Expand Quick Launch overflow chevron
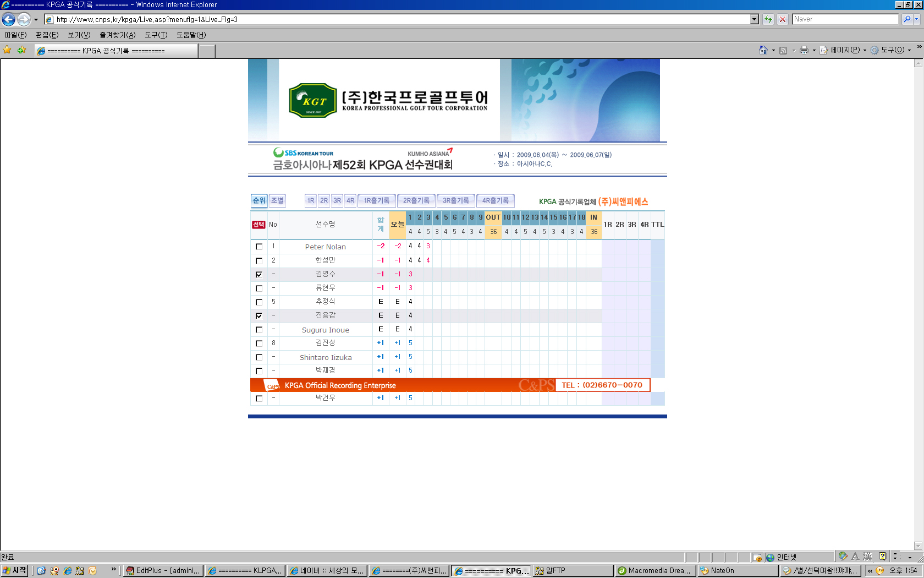 [x=113, y=569]
